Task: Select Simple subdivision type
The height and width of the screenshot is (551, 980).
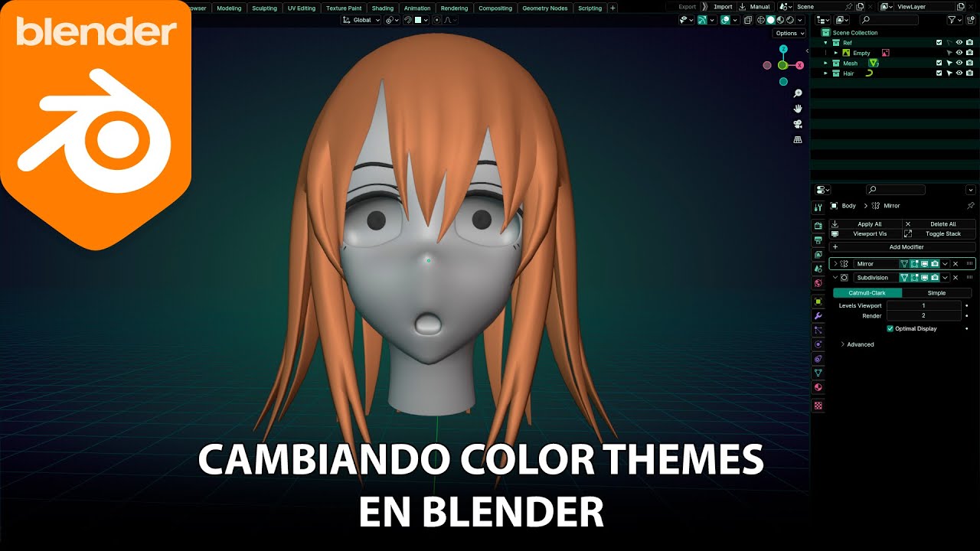Action: (937, 293)
